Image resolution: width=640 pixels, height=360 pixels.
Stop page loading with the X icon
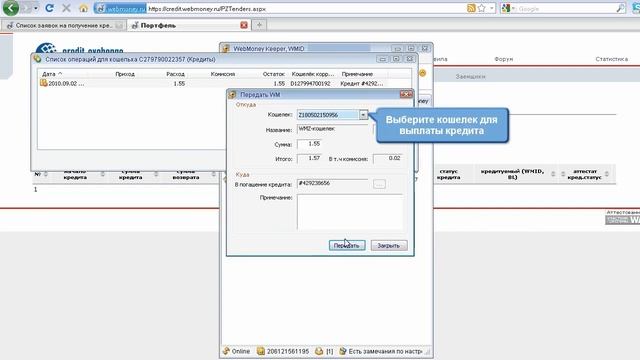click(x=66, y=8)
